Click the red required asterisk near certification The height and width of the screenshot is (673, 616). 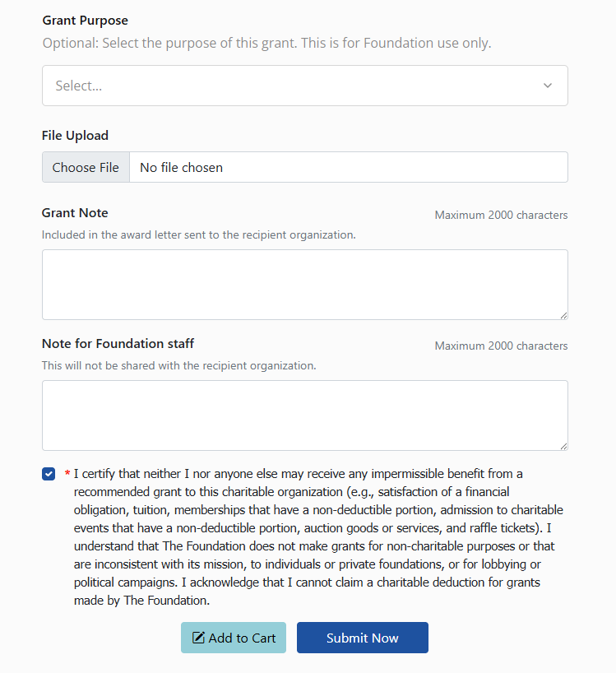[67, 473]
